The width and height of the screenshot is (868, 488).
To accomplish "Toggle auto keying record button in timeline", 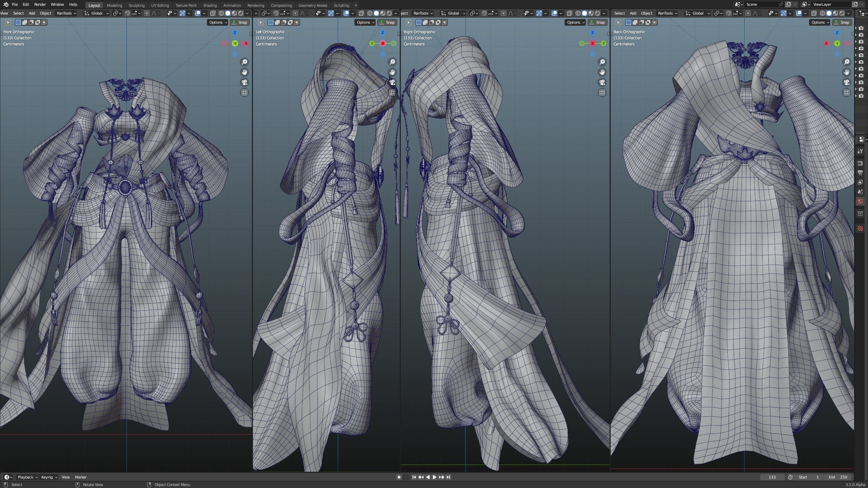I will (x=399, y=477).
